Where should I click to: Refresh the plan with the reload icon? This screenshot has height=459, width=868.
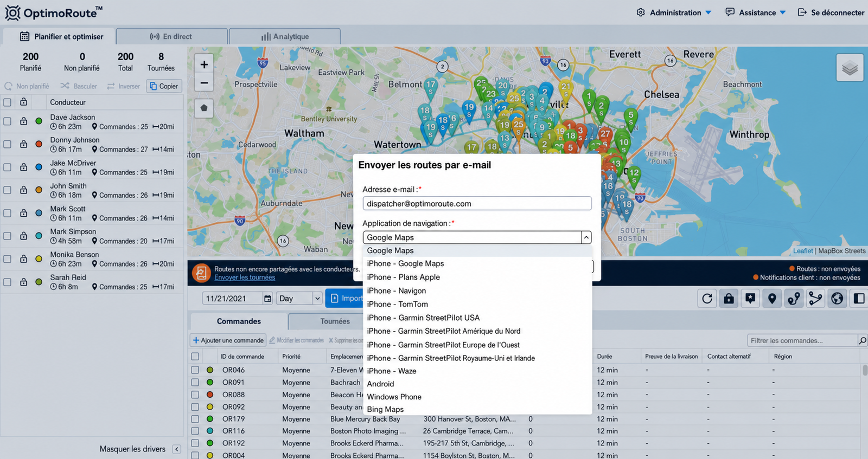[707, 299]
